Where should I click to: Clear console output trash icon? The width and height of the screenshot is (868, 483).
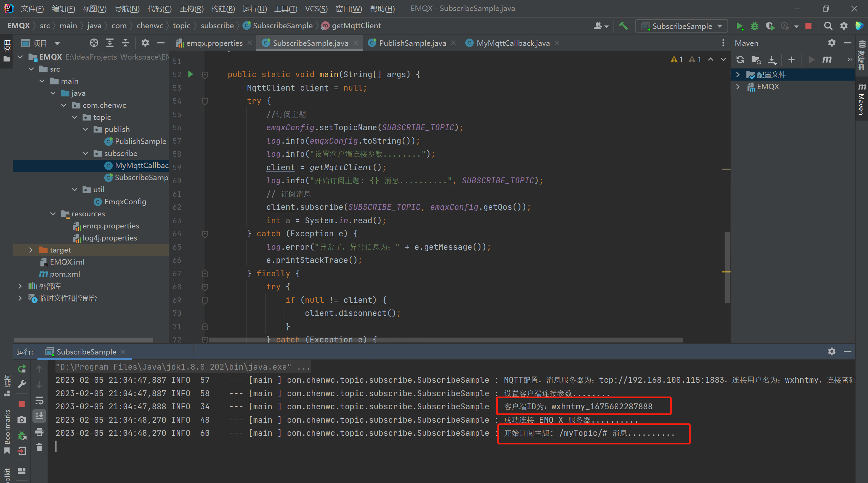(39, 447)
